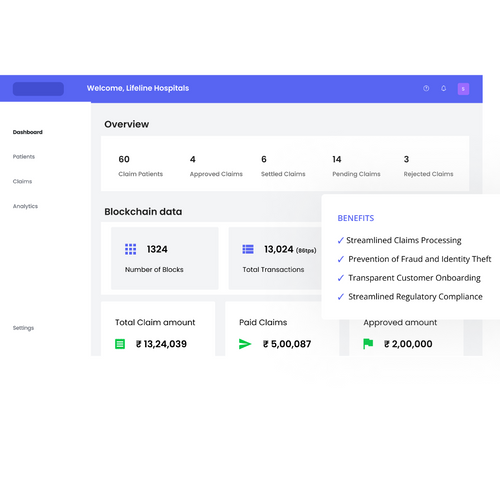This screenshot has width=500, height=500.
Task: Open the 3 Rejected Claims stat
Action: [428, 166]
